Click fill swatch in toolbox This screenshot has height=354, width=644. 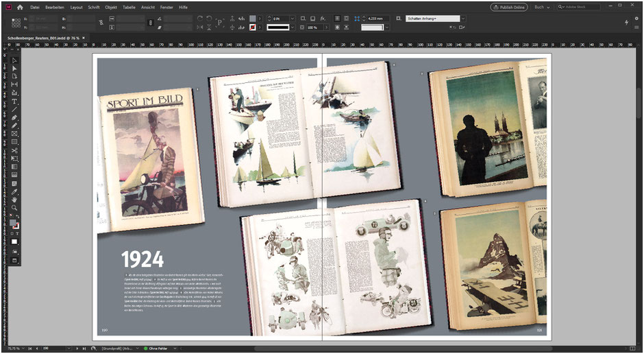13,222
